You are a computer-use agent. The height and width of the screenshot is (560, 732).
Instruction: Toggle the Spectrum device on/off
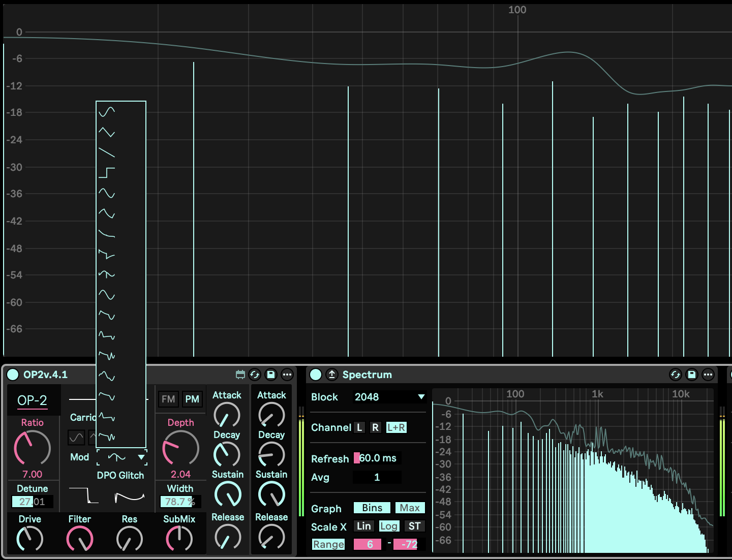click(316, 375)
